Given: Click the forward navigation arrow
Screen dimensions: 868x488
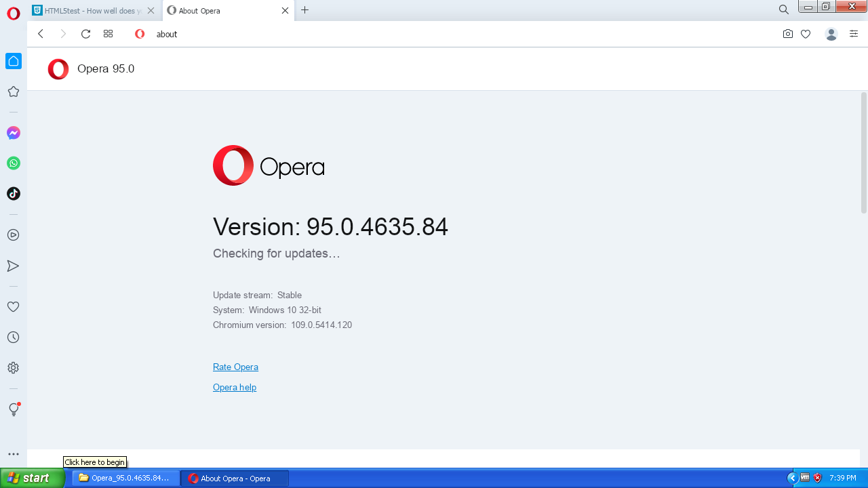Looking at the screenshot, I should [x=63, y=34].
